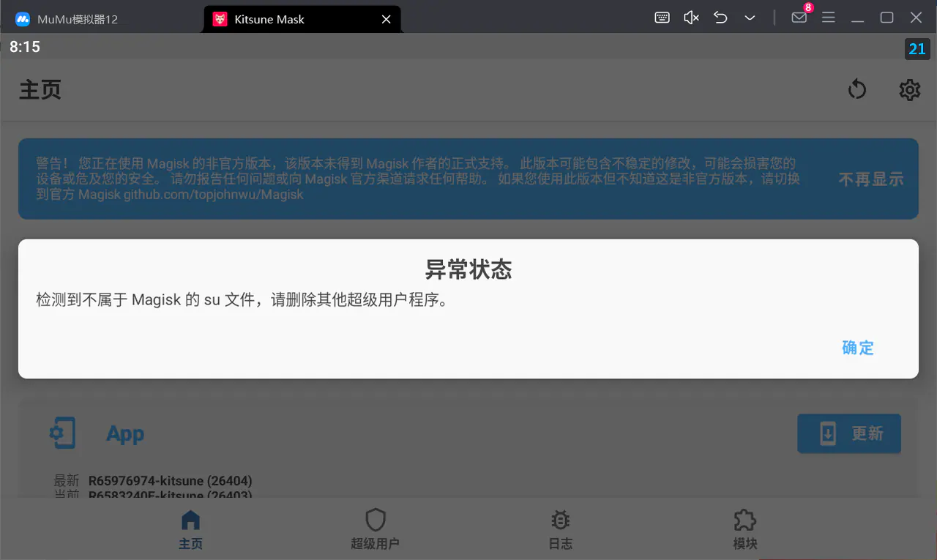Click the FPS counter badge showing 21
Image resolution: width=937 pixels, height=560 pixels.
(917, 49)
